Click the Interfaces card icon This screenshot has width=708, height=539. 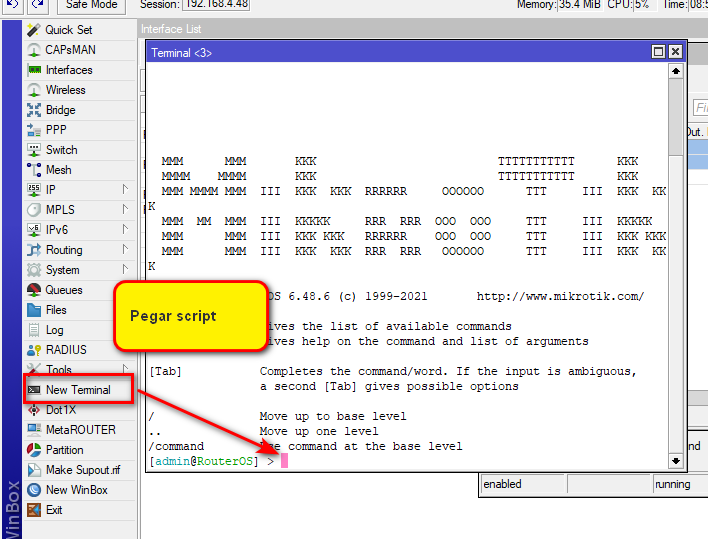34,70
